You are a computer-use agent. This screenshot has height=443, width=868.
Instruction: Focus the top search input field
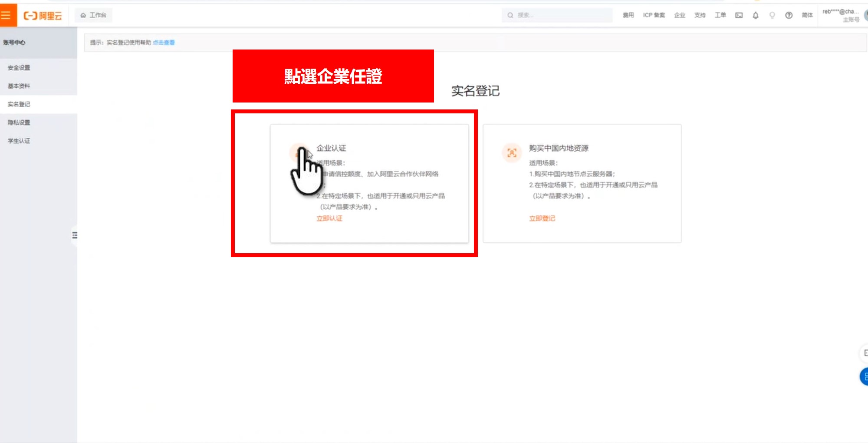pos(560,15)
